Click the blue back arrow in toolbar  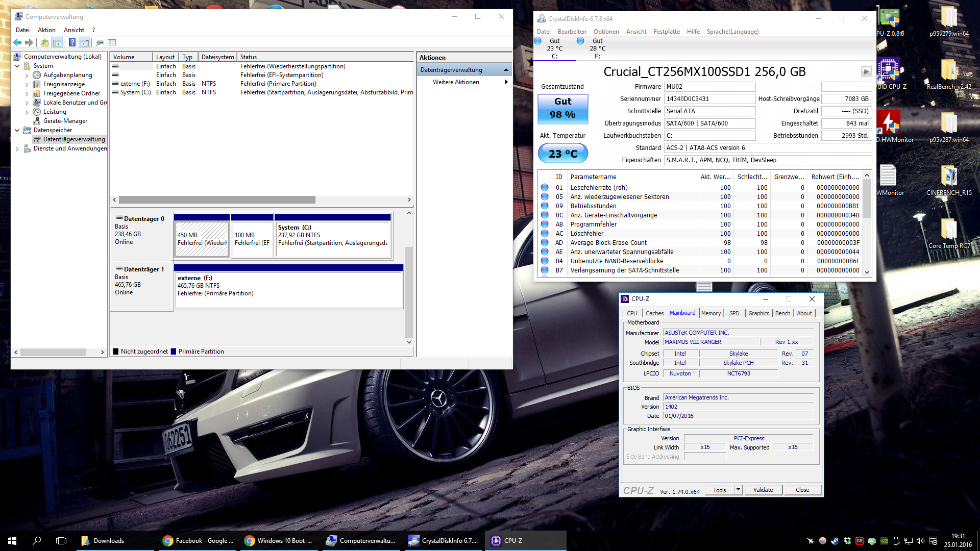click(17, 42)
